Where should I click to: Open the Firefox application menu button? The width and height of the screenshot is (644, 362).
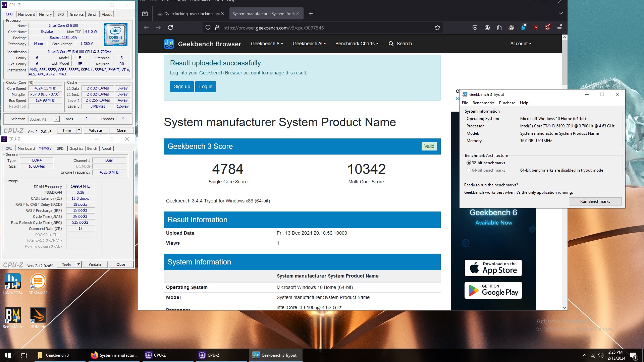pos(559,27)
